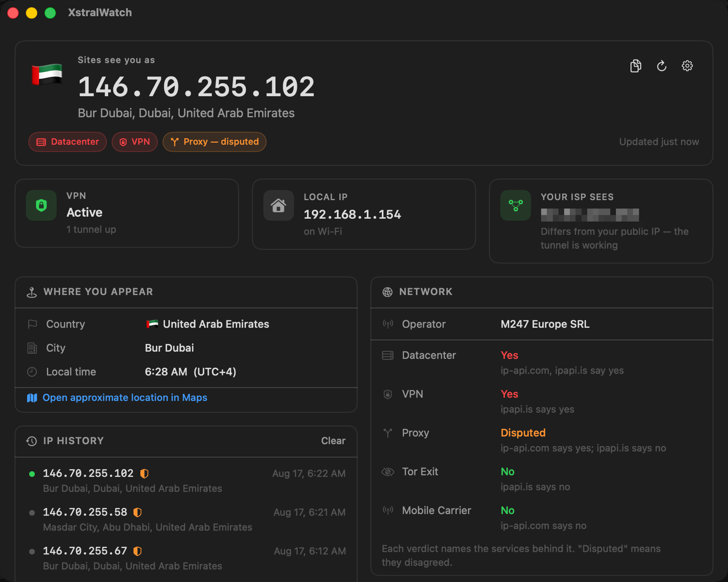The width and height of the screenshot is (728, 582).
Task: Click the Datacenter badge
Action: click(x=67, y=142)
